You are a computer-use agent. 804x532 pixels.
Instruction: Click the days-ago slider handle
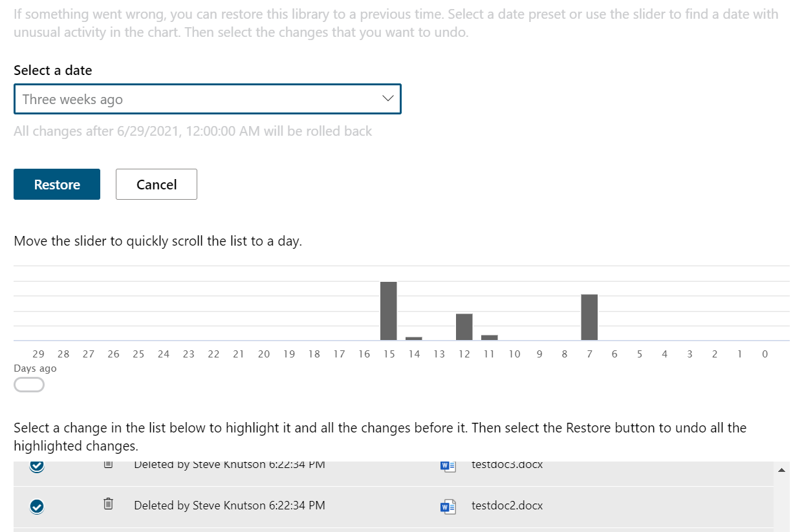coord(29,385)
